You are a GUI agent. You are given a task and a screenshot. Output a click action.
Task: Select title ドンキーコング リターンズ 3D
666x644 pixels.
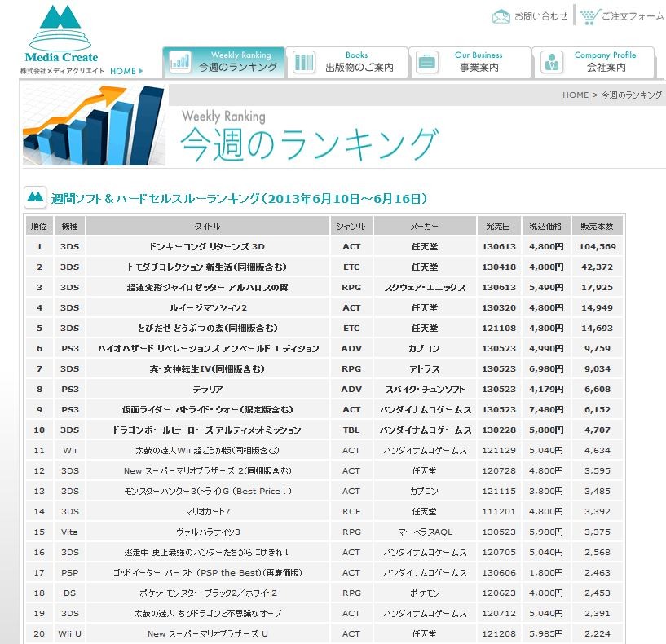(x=207, y=246)
